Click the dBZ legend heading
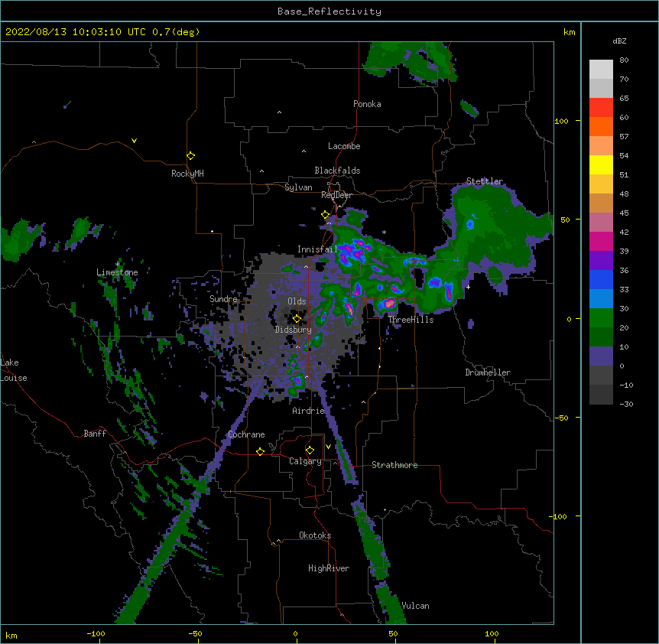The width and height of the screenshot is (659, 644). coord(619,41)
